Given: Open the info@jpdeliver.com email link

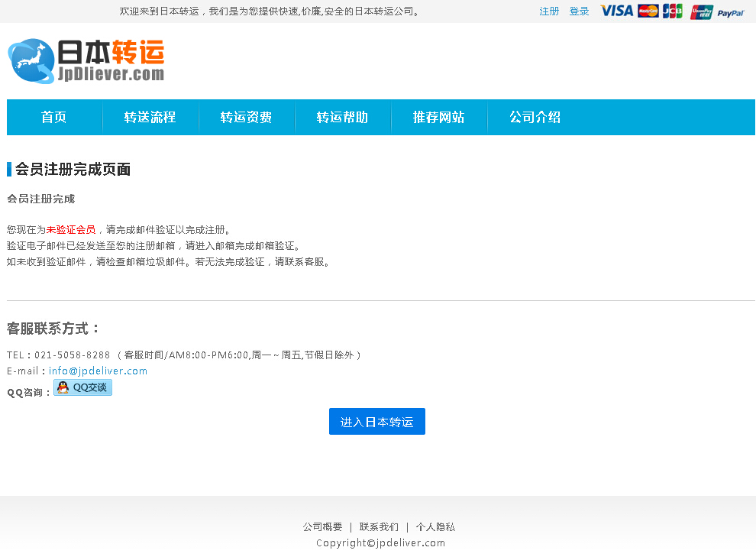Looking at the screenshot, I should pos(98,371).
